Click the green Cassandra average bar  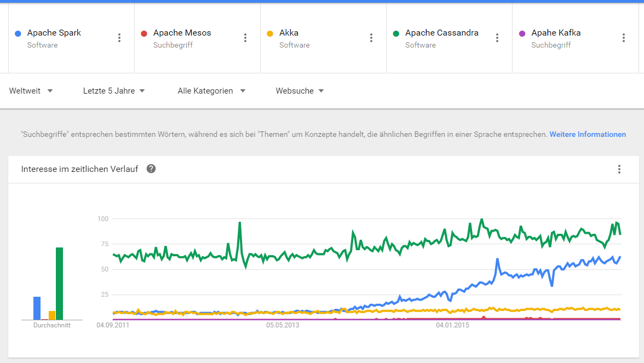[59, 284]
